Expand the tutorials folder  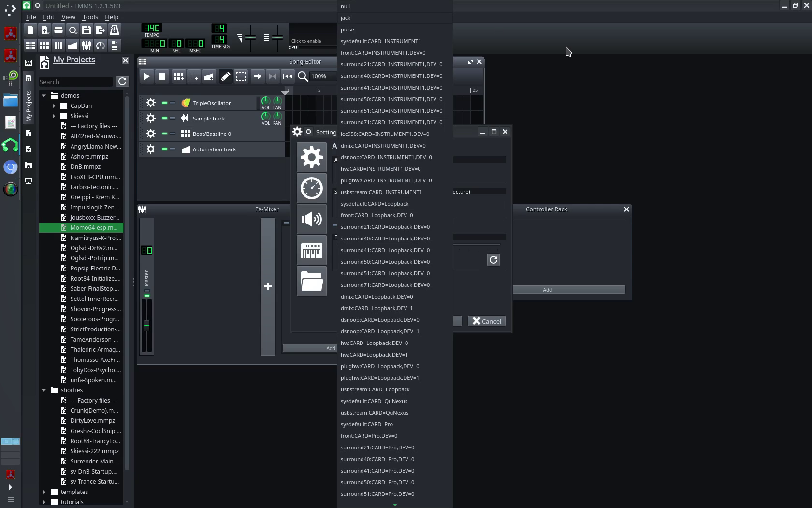(x=44, y=502)
